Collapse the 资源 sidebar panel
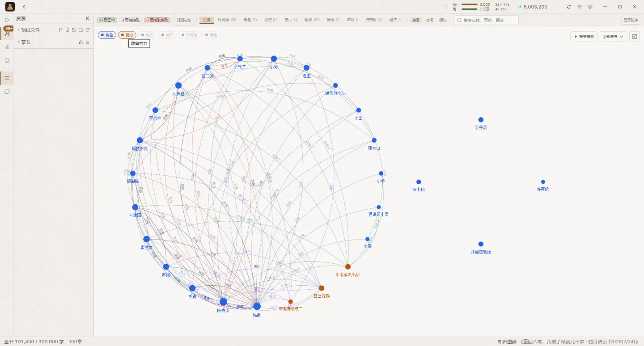This screenshot has width=644, height=346. point(88,19)
